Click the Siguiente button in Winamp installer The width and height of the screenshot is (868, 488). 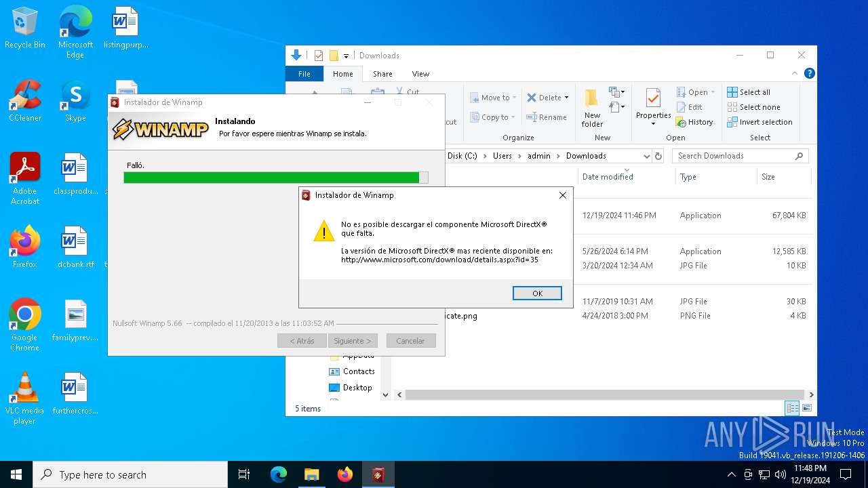pos(352,341)
